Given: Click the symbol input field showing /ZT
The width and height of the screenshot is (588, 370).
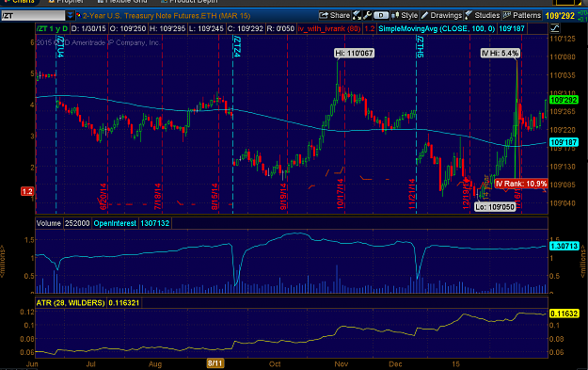Looking at the screenshot, I should click(x=33, y=16).
